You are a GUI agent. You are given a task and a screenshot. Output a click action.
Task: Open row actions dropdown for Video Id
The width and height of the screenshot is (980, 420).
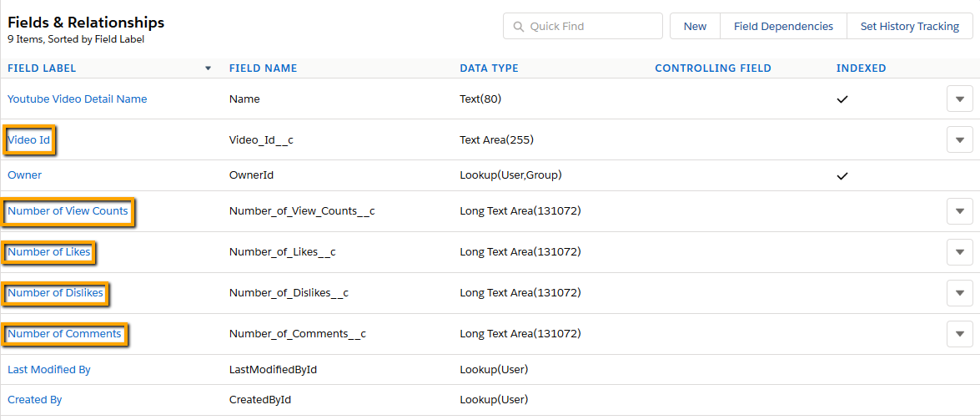point(960,139)
